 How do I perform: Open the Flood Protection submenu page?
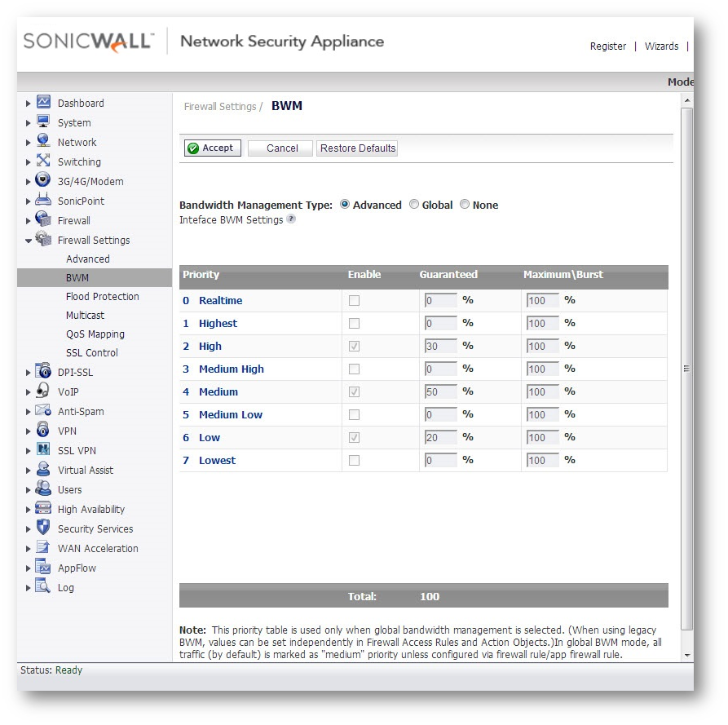coord(102,297)
